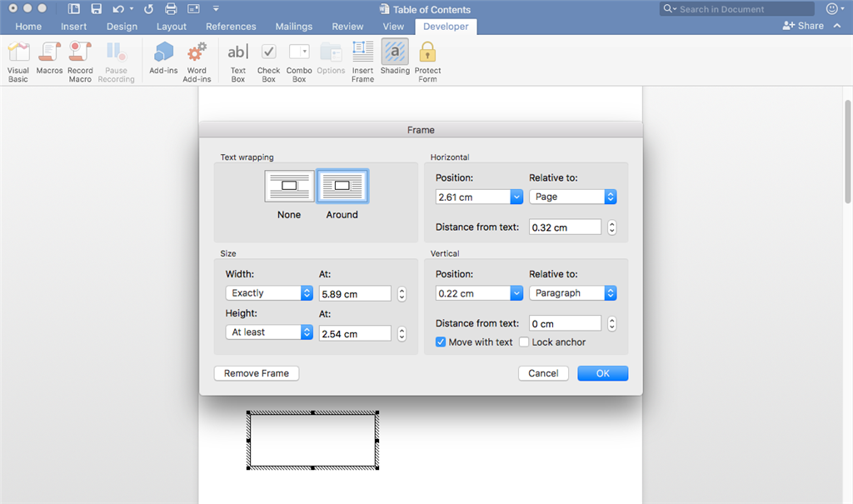Select Around text wrapping option
853x504 pixels.
tap(342, 186)
